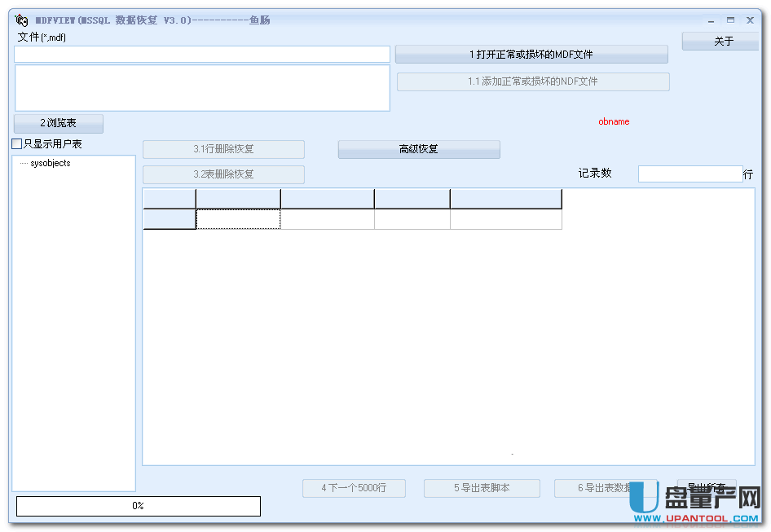This screenshot has height=532, width=771.
Task: Click the MDFVIEW app icon in title bar
Action: pos(22,20)
